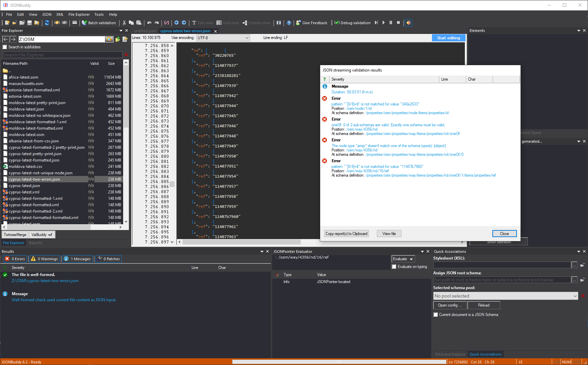588x365 pixels.
Task: Click the Open config ... button
Action: pos(450,305)
